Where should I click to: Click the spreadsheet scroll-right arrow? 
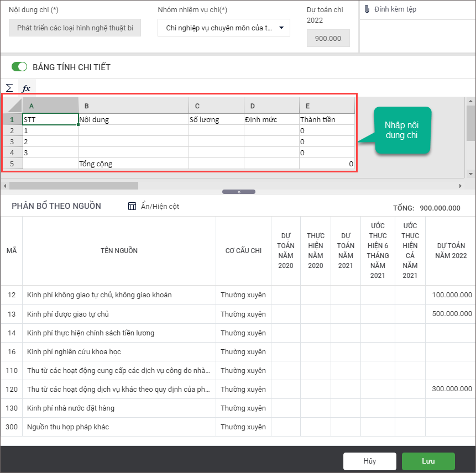(460, 186)
